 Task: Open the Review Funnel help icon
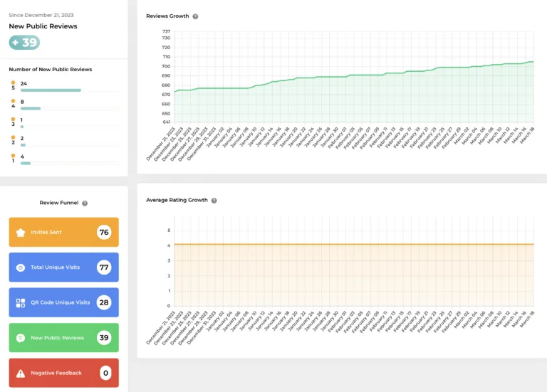[85, 203]
